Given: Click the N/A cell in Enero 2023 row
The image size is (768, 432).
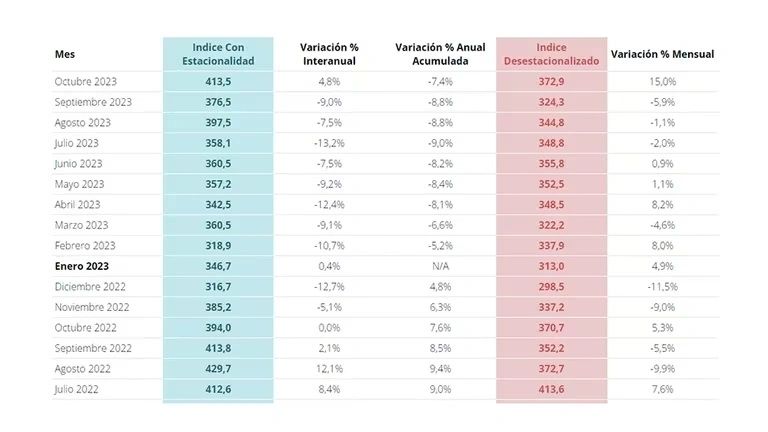Looking at the screenshot, I should [440, 267].
